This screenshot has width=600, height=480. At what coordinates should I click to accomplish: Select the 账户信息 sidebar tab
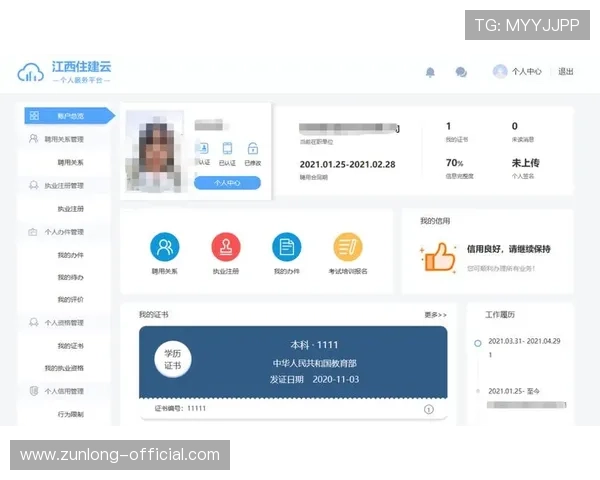click(68, 116)
